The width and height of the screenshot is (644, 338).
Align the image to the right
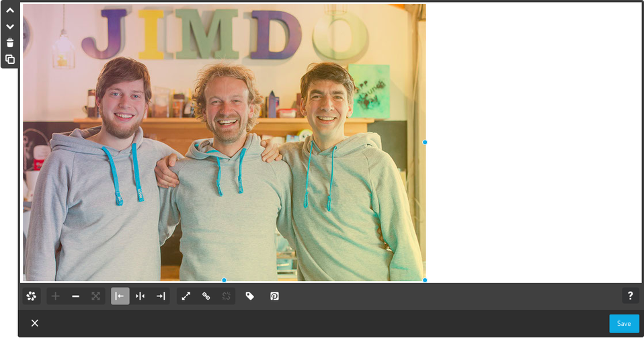[x=161, y=296]
